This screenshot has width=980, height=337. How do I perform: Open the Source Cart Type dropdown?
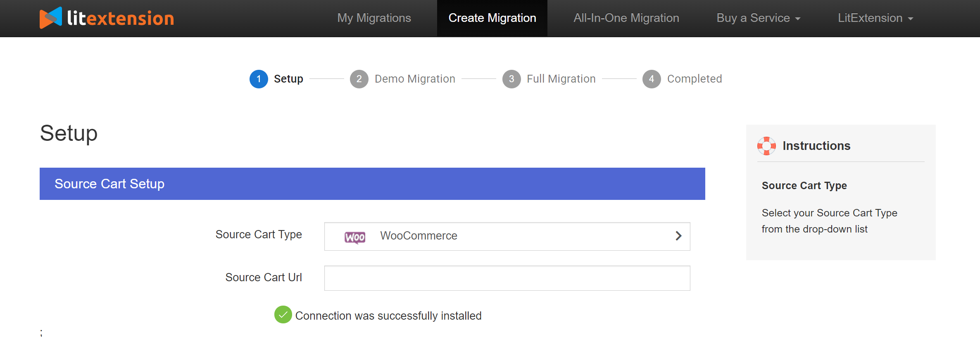pos(507,236)
